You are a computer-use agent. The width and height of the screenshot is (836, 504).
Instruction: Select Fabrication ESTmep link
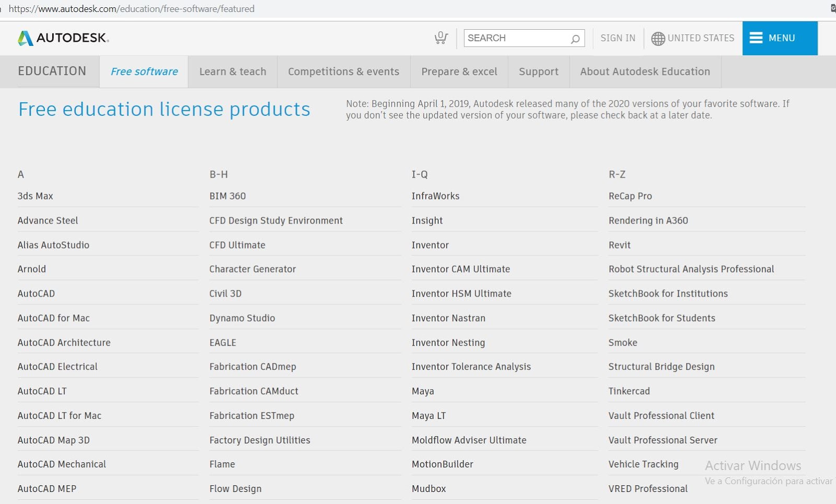click(x=252, y=416)
